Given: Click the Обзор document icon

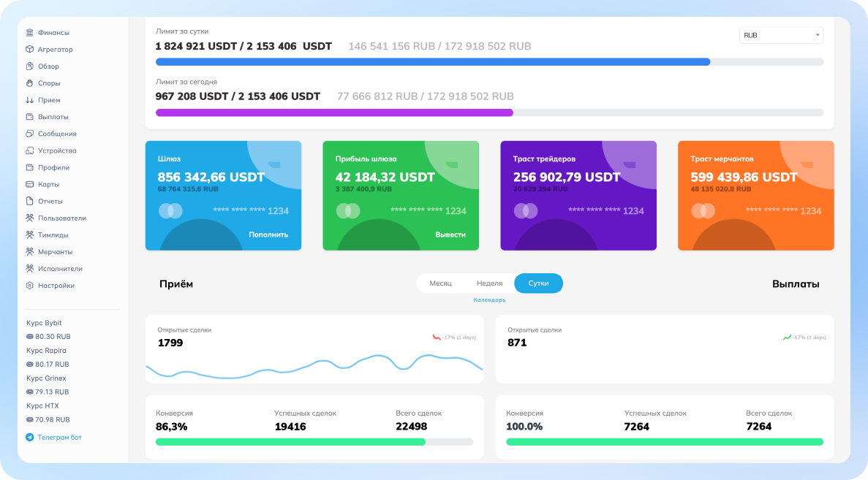Looking at the screenshot, I should tap(30, 66).
